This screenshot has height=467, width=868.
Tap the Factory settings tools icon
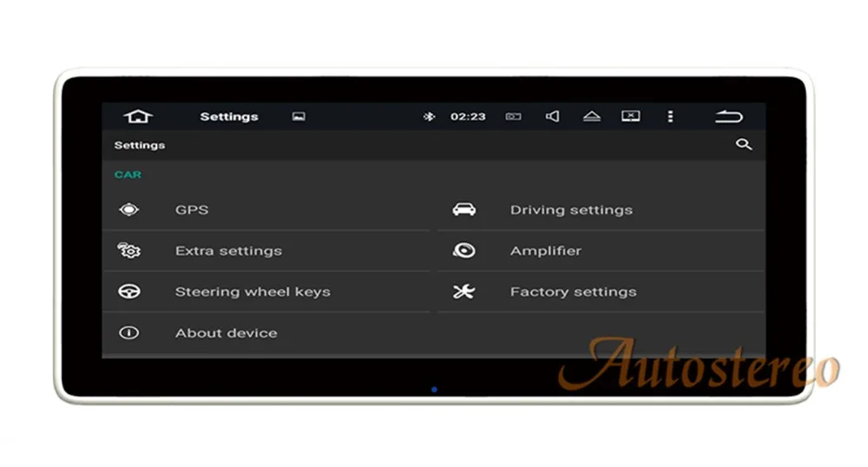464,292
